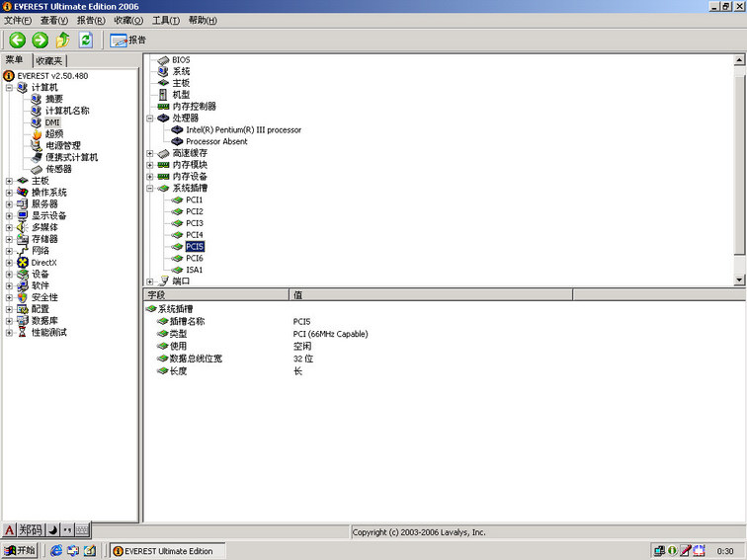Click the 设备 icon in left tree

[23, 275]
